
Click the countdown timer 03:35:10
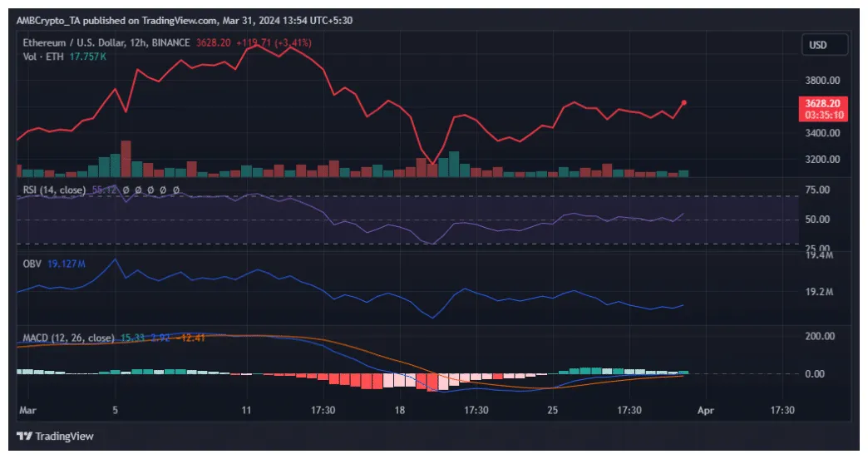click(x=824, y=115)
